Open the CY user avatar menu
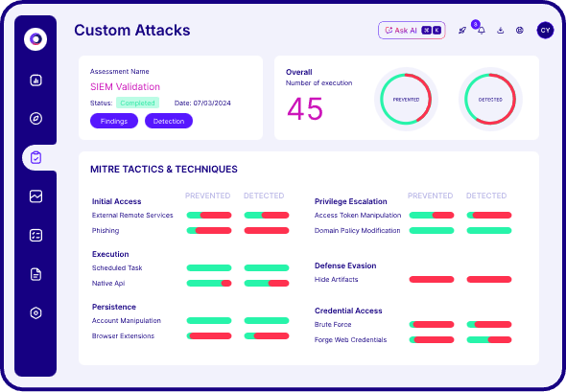The image size is (566, 392). (x=545, y=31)
